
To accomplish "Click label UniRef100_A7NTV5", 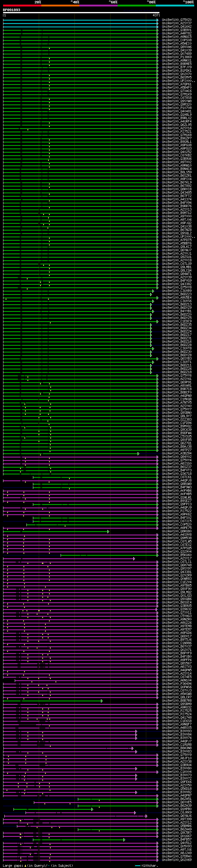I will tap(177, 402).
